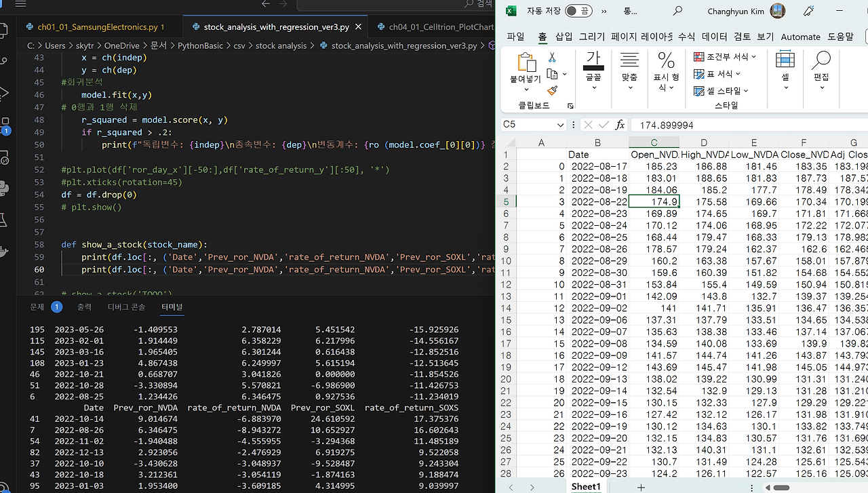Viewport: 868px width, 493px height.
Task: Click the Excel format painter brush icon
Action: click(x=552, y=90)
